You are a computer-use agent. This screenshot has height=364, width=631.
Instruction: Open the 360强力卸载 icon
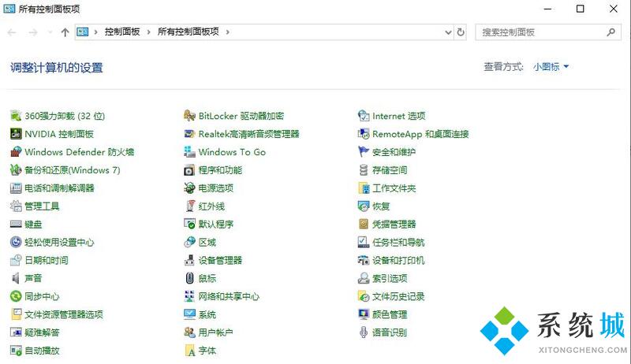click(x=16, y=116)
